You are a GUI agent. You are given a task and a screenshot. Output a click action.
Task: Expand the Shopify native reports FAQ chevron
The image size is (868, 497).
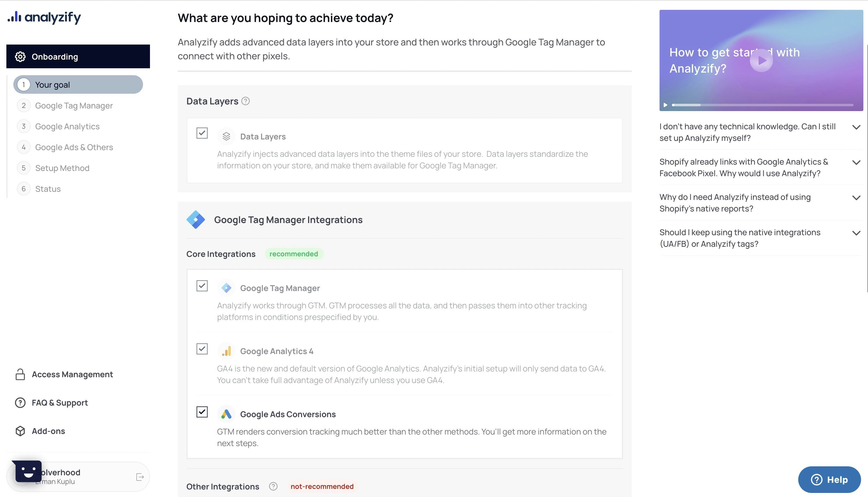click(x=856, y=198)
